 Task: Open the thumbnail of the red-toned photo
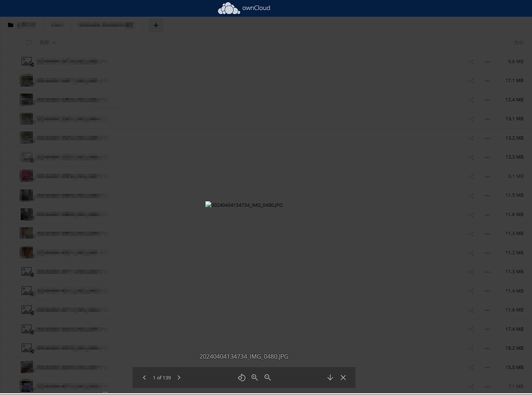point(27,176)
